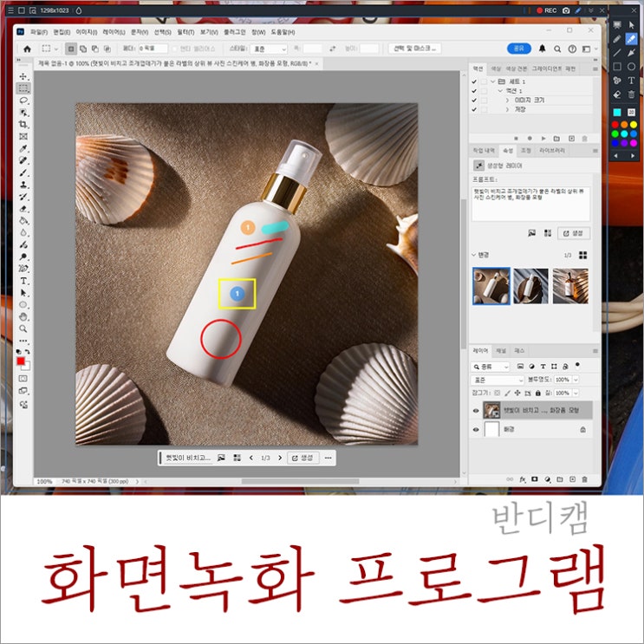Click New selection mode button in options bar
This screenshot has height=644, width=644.
click(x=71, y=49)
